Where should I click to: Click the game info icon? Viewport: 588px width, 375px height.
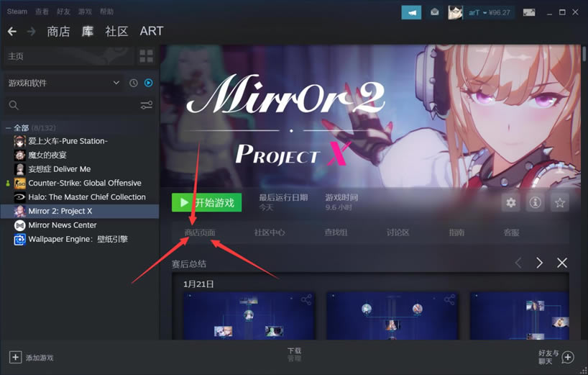(536, 203)
